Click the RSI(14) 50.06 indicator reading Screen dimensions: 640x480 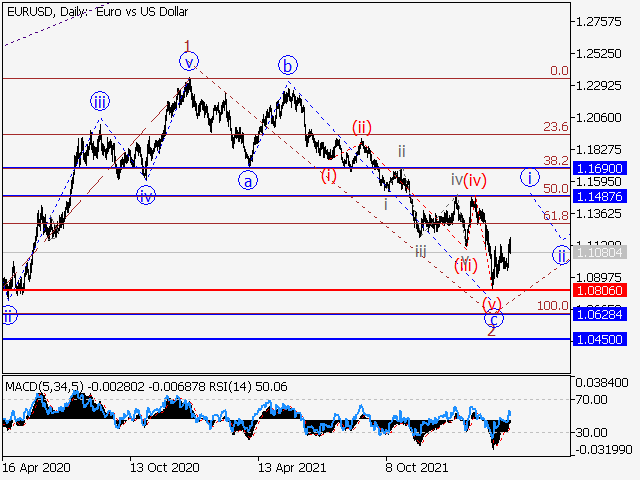[x=248, y=386]
